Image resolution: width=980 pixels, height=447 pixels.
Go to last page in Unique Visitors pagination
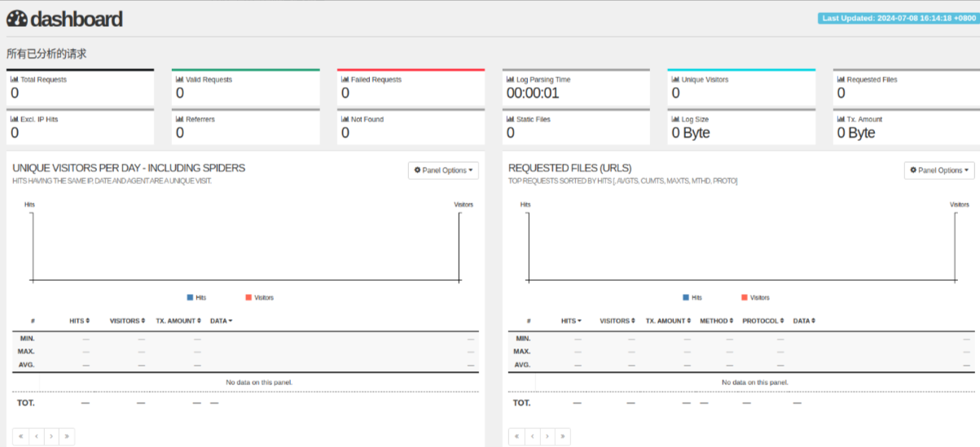pos(66,436)
